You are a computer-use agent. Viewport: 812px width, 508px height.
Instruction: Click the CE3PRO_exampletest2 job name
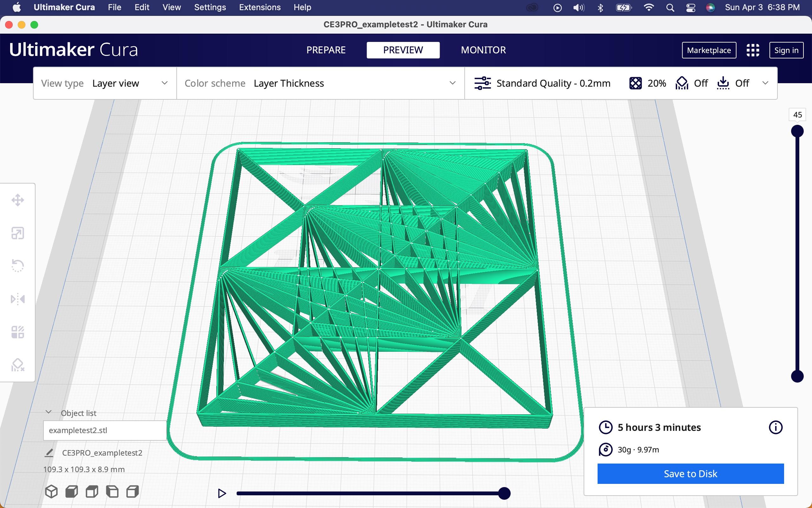click(102, 453)
